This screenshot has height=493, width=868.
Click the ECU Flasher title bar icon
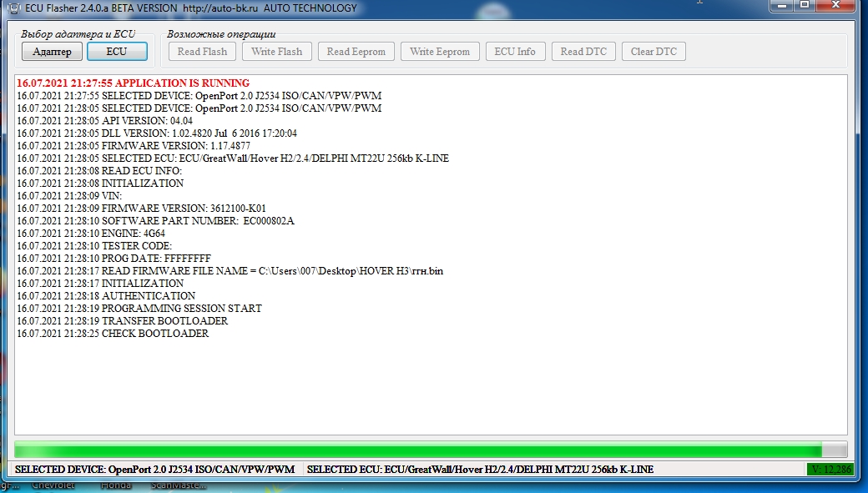[x=13, y=8]
